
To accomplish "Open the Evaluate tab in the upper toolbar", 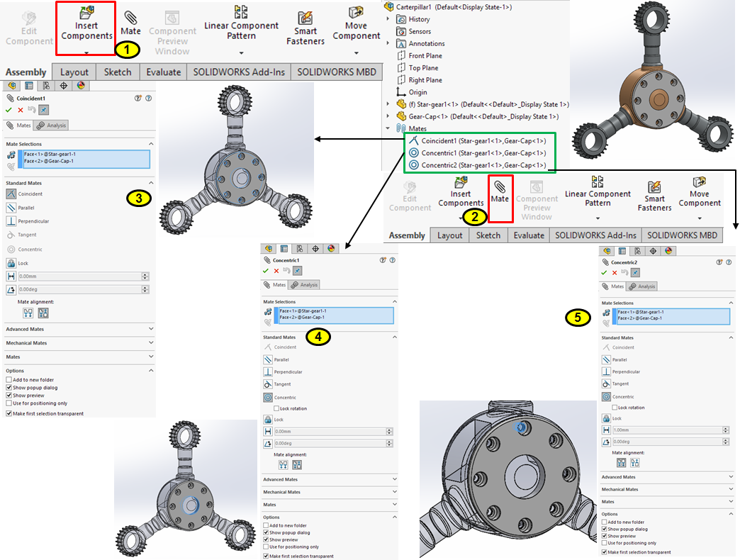I will tap(163, 72).
